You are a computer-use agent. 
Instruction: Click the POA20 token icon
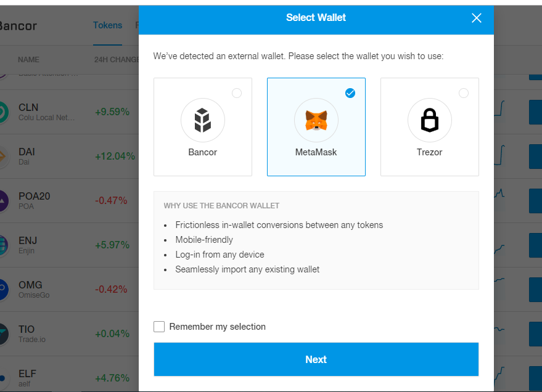(2, 201)
